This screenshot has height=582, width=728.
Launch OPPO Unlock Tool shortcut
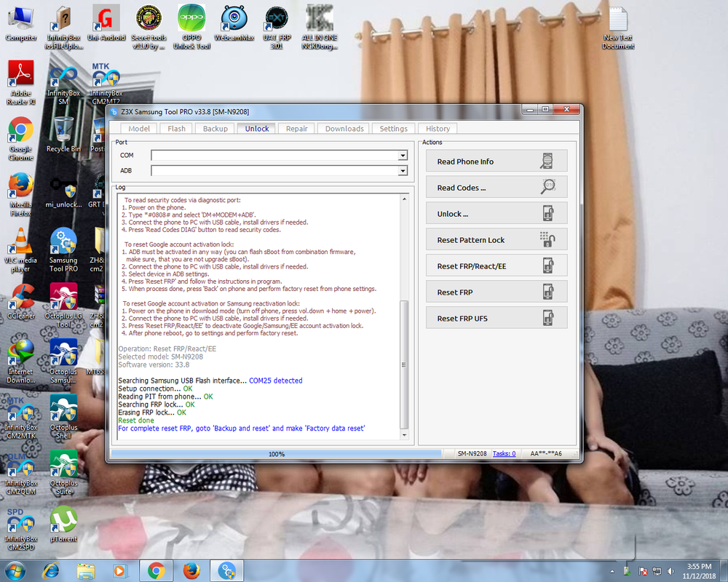(191, 27)
